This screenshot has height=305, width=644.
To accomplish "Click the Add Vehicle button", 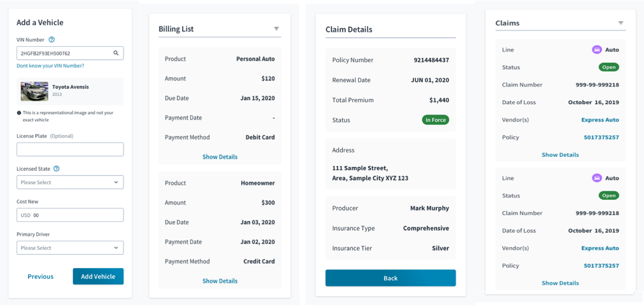I will tap(98, 276).
